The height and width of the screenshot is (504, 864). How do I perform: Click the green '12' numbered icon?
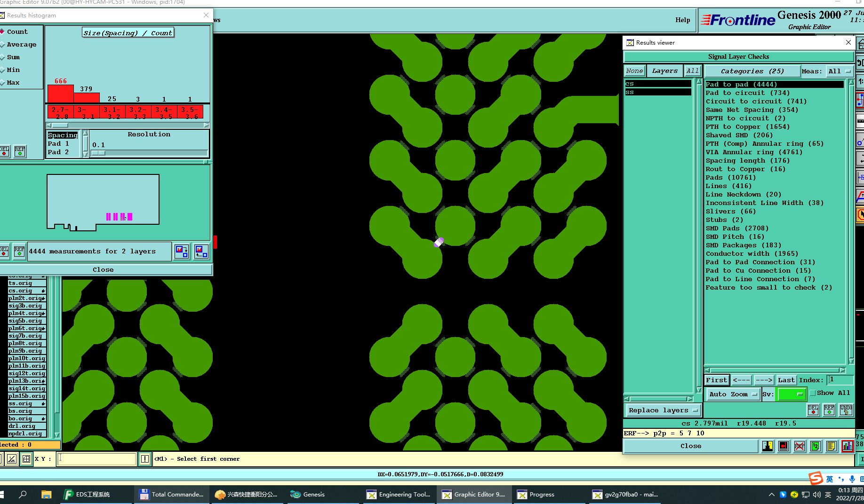tap(815, 446)
